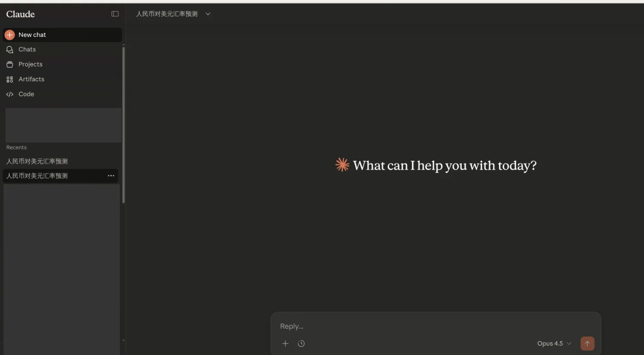Open the Opus 4.5 model selector
Screen dimensions: 644x355
pyautogui.click(x=554, y=343)
